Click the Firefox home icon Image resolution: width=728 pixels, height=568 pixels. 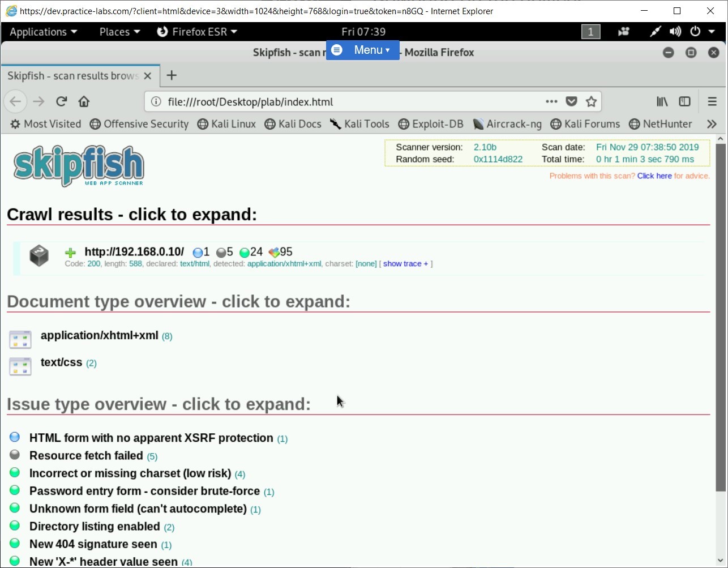tap(84, 101)
